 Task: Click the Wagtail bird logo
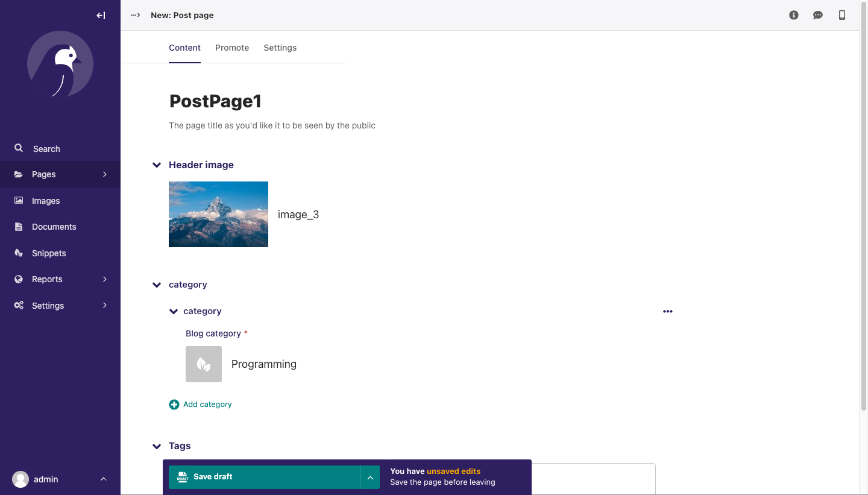pyautogui.click(x=60, y=65)
